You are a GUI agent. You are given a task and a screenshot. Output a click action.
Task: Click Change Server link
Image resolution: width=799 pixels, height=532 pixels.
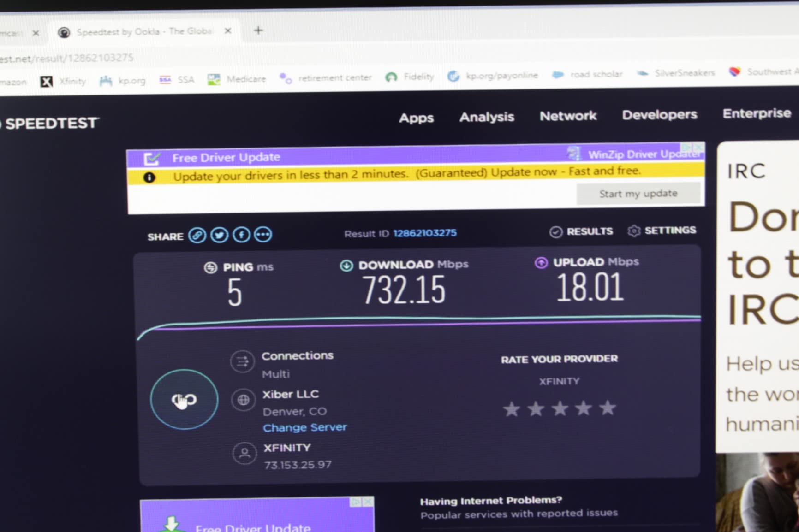(304, 427)
